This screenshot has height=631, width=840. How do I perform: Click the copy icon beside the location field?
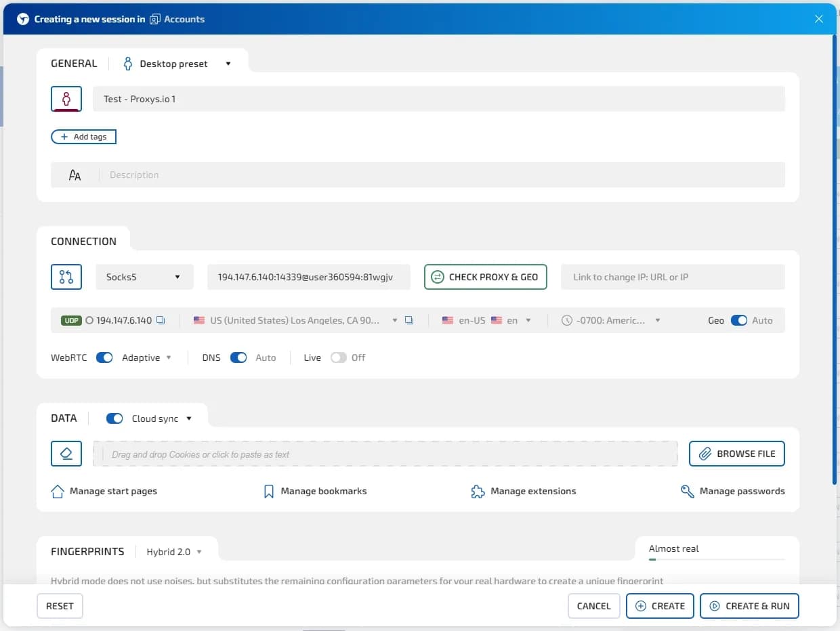[408, 320]
